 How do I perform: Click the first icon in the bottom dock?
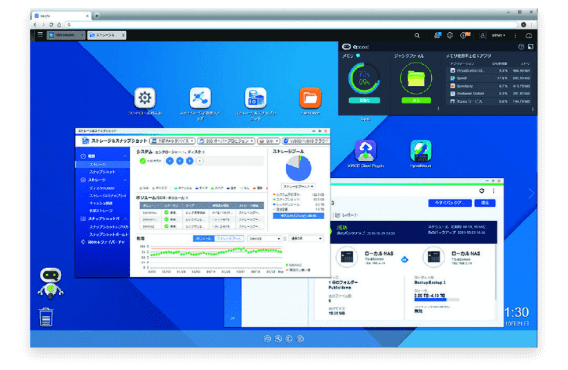[x=267, y=338]
